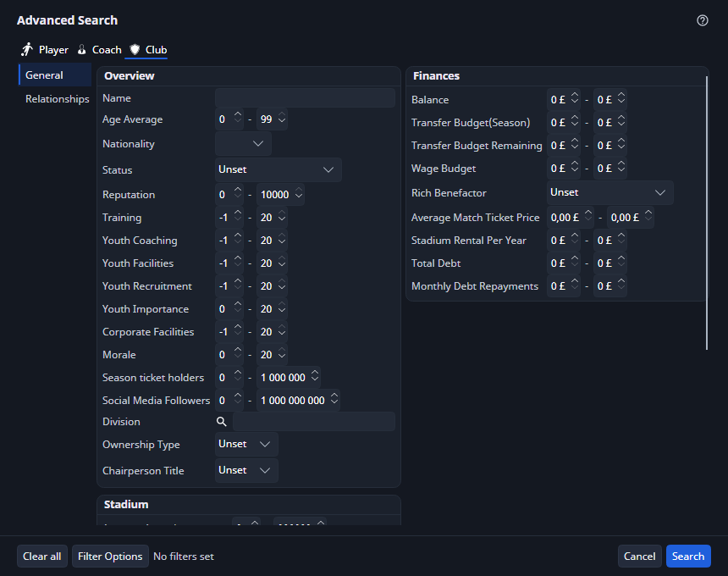Select the Club shield icon

point(135,49)
